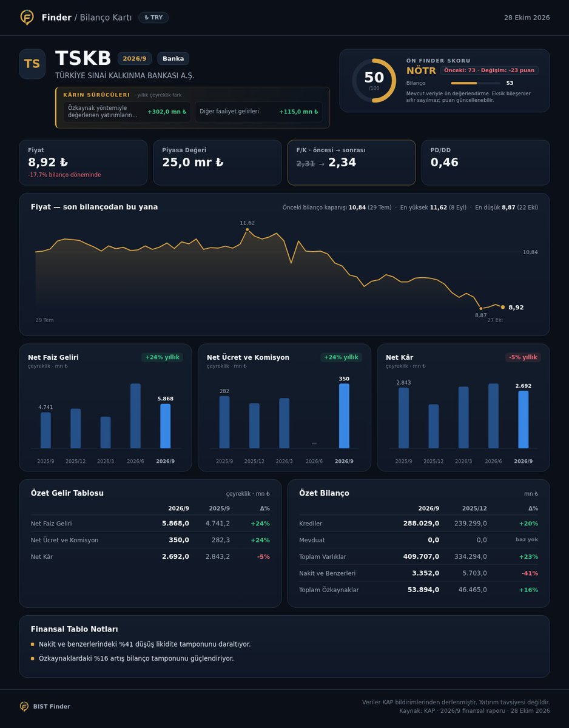Click the note "Özkaynaklardaki %16 artış"
569x728 pixels.
point(136,658)
